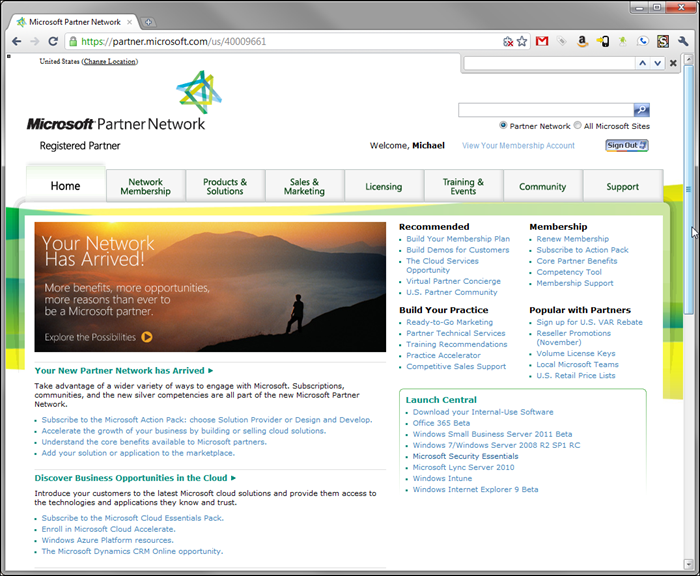The width and height of the screenshot is (700, 576).
Task: Open Subscribe to Action Pack link
Action: [x=583, y=250]
